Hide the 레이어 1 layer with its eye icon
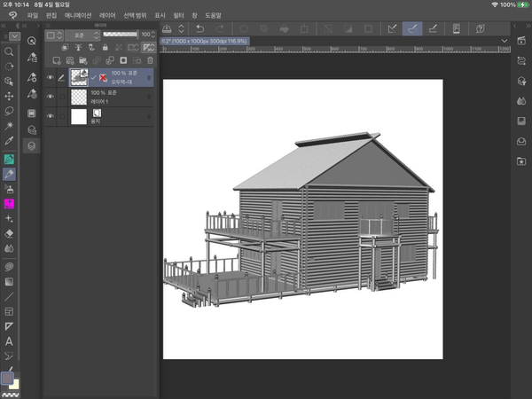Screen dimensions: 532x399 pos(50,97)
